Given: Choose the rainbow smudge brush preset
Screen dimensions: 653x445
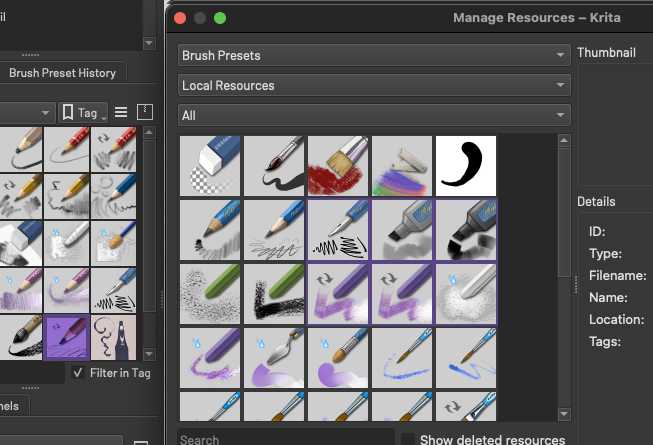Looking at the screenshot, I should (402, 166).
